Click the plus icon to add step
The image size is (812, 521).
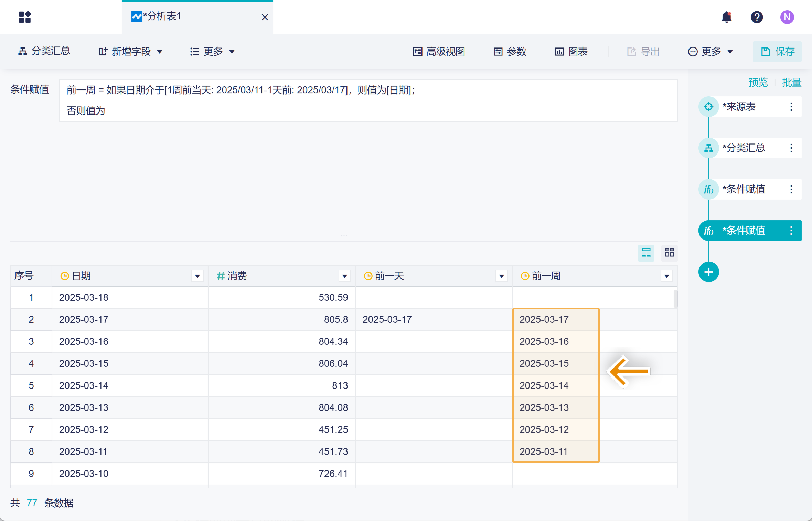(708, 272)
